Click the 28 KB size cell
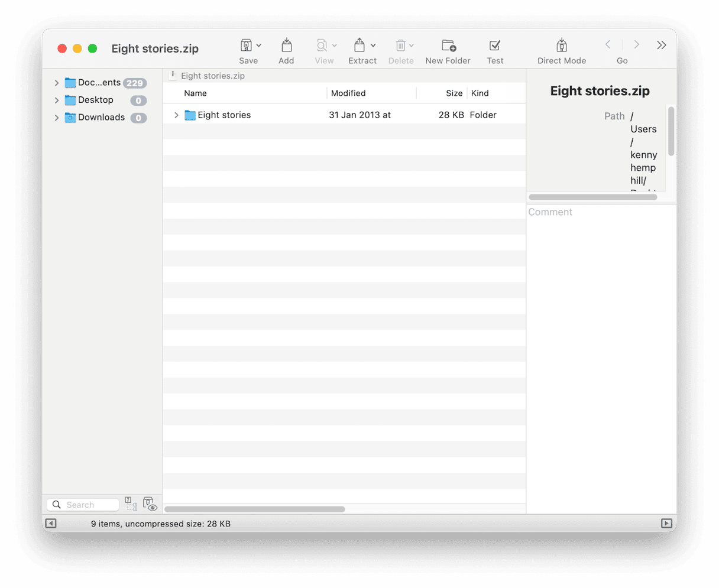Screen dimensions: 719x588 click(x=451, y=115)
